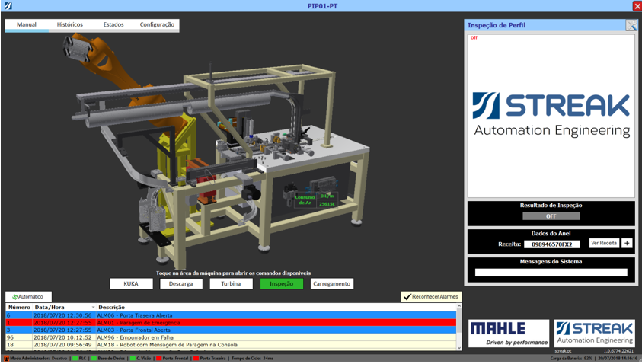Open the Históricos tab
Viewport: 642px width, 364px height.
coord(70,25)
